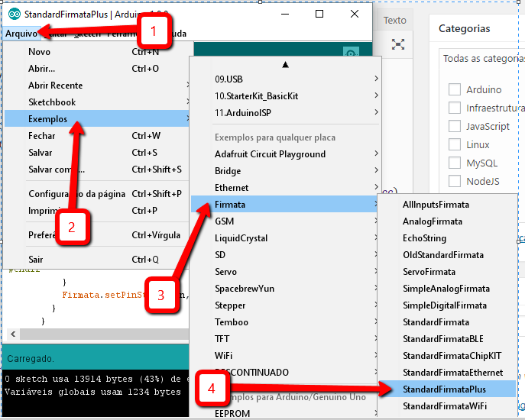Image resolution: width=525 pixels, height=420 pixels.
Task: Click the scroll-up arrow atop examples submenu
Action: pos(285,65)
